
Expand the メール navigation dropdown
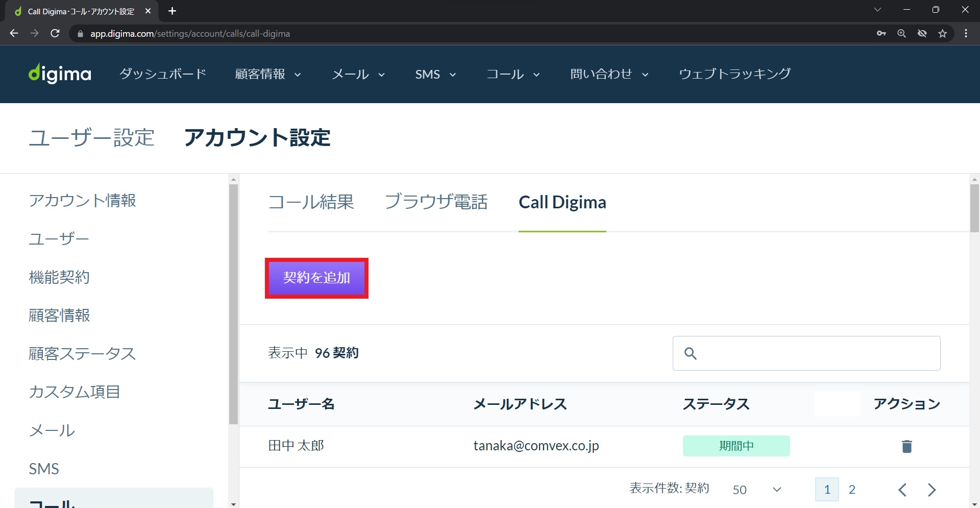[358, 74]
